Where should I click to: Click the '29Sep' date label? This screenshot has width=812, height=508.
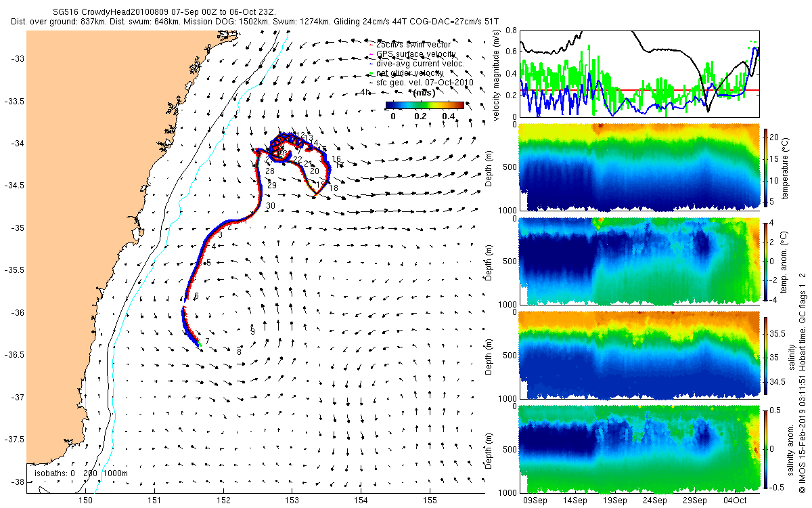coord(696,501)
